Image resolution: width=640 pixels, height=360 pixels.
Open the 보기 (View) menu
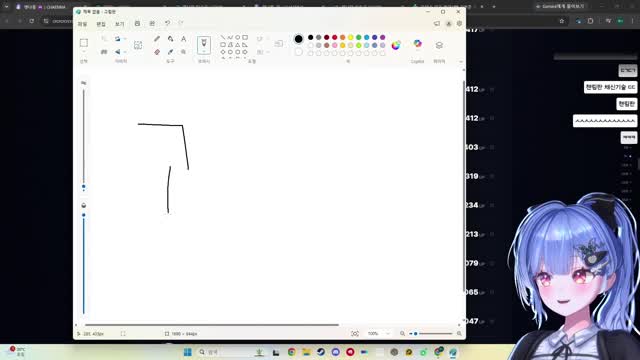(119, 24)
